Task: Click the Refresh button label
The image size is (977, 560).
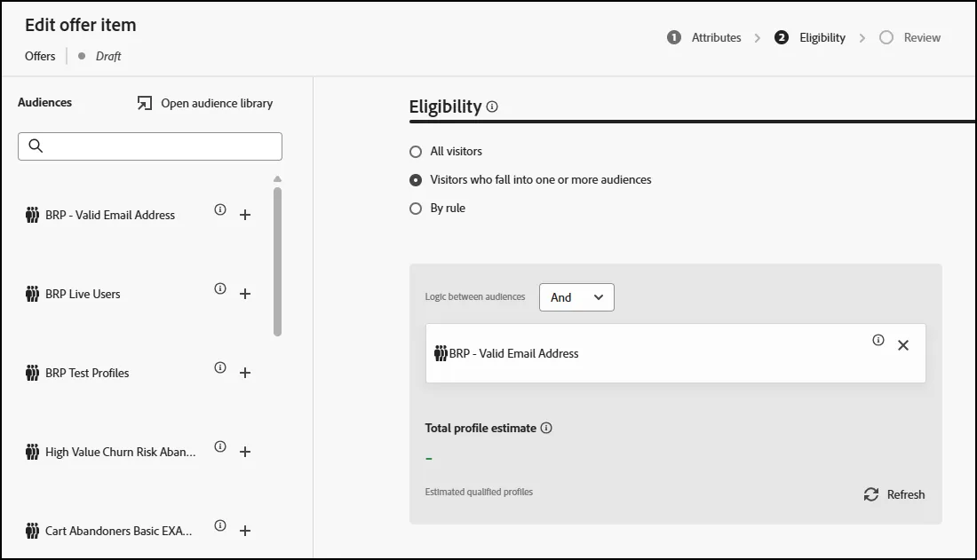Action: pos(906,494)
